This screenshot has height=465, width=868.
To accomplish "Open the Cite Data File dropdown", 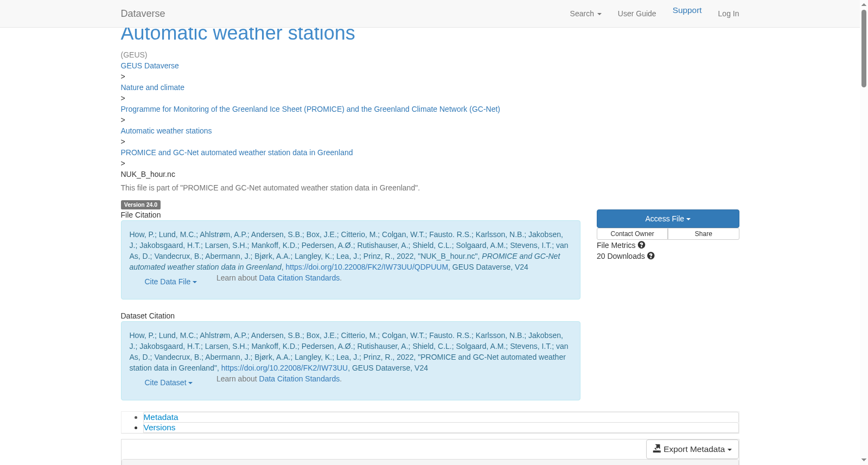I will 170,282.
